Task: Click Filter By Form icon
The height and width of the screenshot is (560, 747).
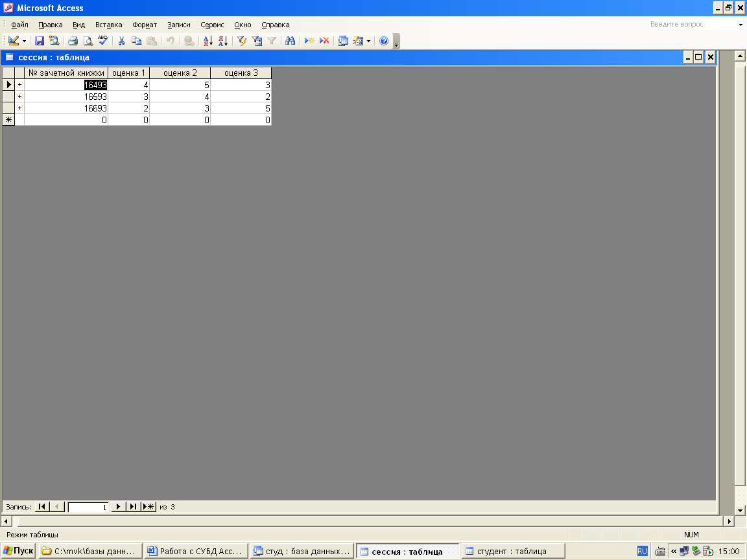Action: tap(257, 41)
